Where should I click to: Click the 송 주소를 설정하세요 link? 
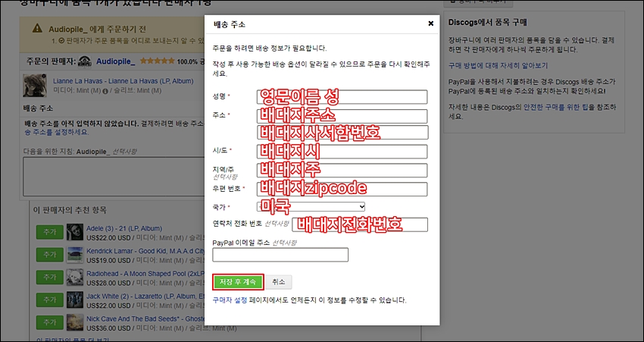pos(55,133)
